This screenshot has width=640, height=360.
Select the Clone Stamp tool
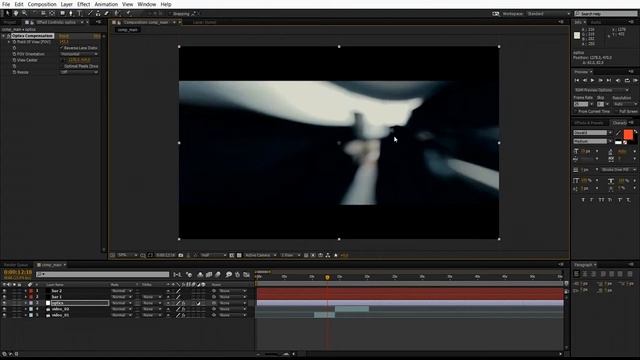(x=98, y=13)
